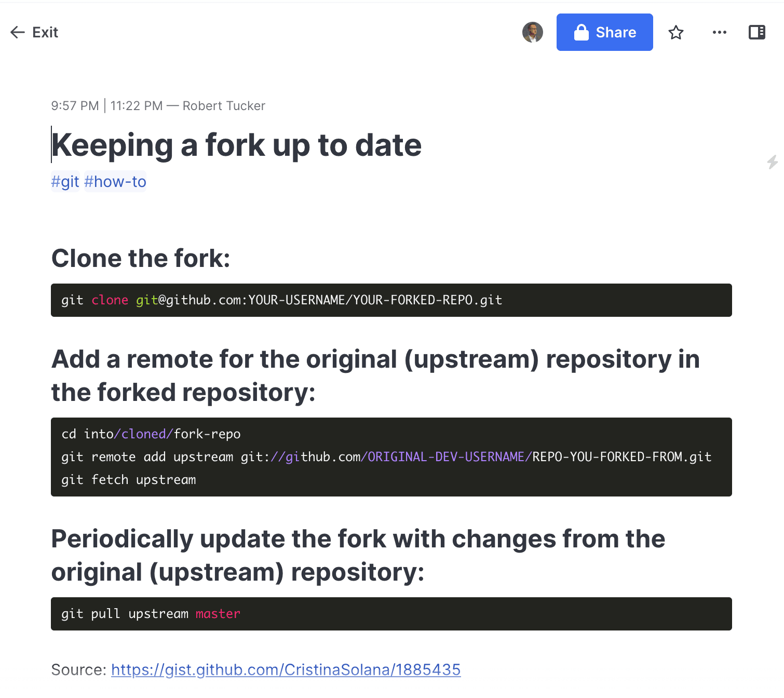Click the note timestamp and author line
Image resolution: width=784 pixels, height=698 pixels.
158,106
